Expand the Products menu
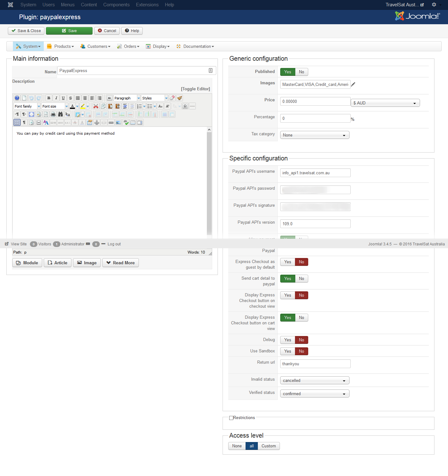Image resolution: width=448 pixels, height=476 pixels. click(60, 47)
